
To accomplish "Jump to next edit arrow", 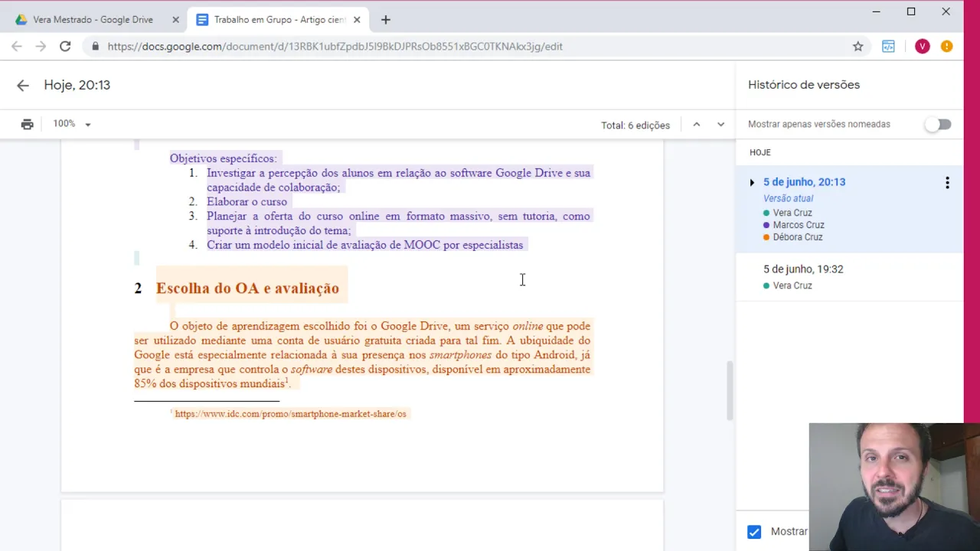I will click(x=720, y=124).
